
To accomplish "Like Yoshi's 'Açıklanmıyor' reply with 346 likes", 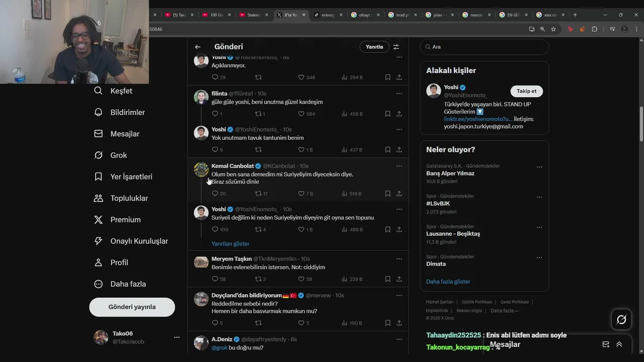I will 307,77.
